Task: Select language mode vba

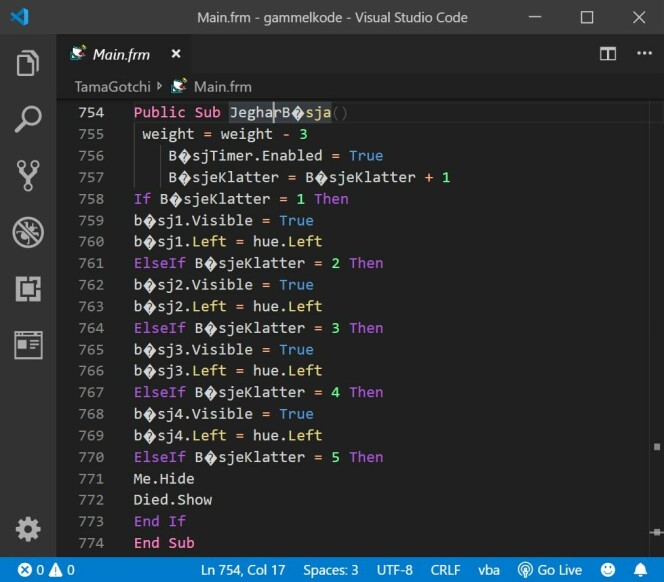Action: [489, 570]
